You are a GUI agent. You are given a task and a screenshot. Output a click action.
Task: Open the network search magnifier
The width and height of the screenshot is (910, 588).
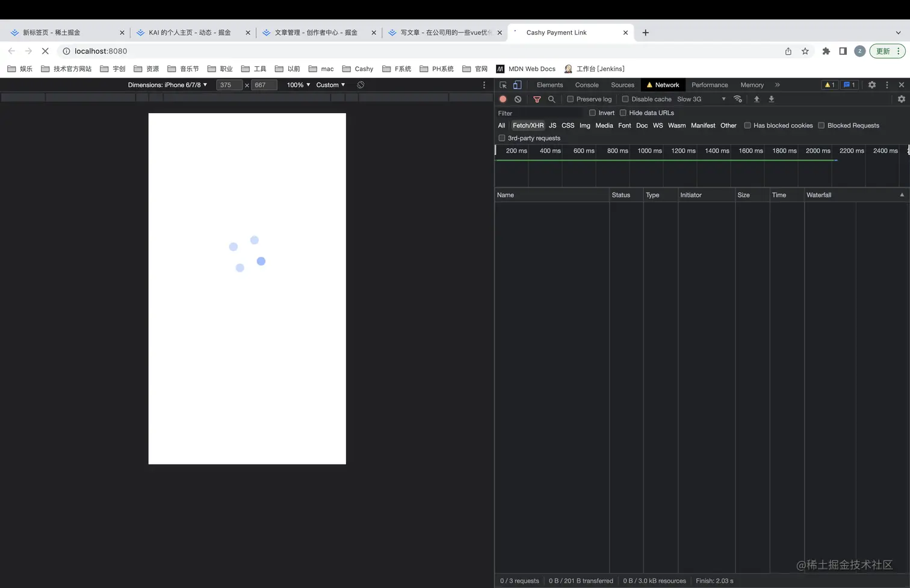coord(551,99)
